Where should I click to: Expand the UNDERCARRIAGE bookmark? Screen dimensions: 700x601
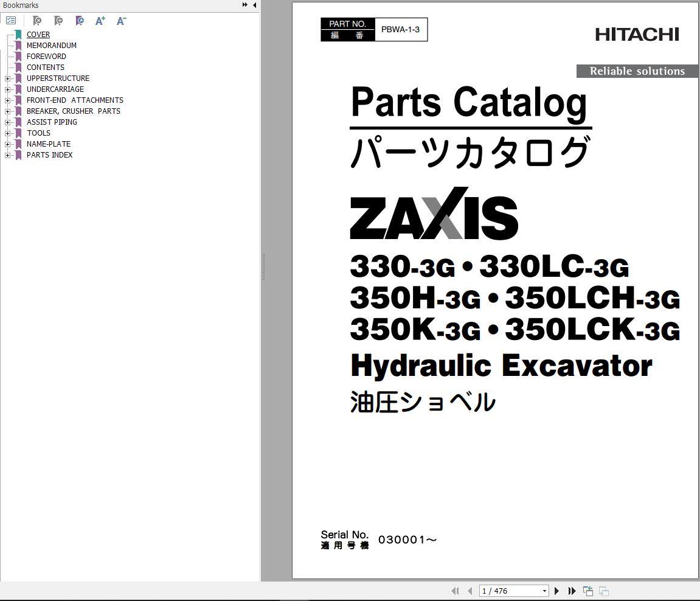tap(7, 89)
